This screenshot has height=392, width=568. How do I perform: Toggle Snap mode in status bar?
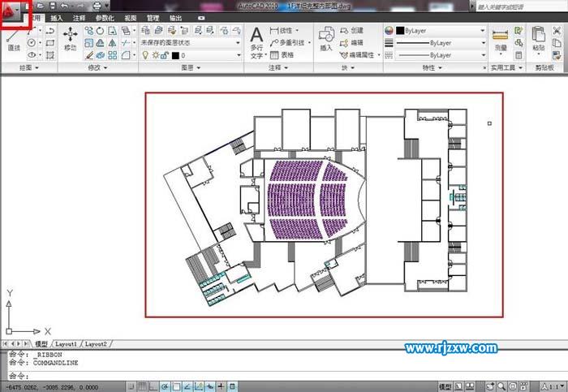(x=131, y=386)
